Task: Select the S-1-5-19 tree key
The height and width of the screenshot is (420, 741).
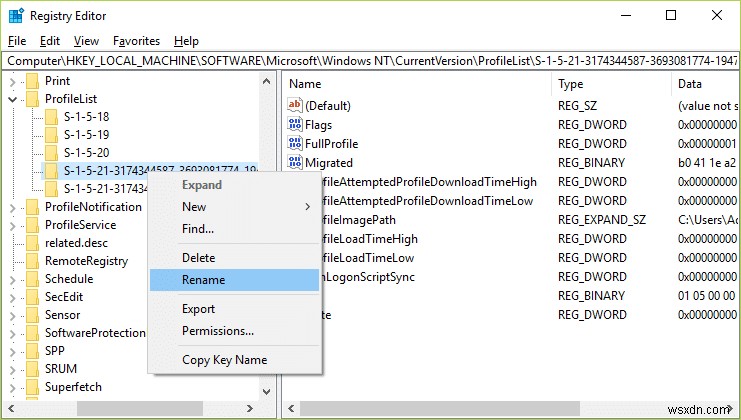Action: [86, 135]
